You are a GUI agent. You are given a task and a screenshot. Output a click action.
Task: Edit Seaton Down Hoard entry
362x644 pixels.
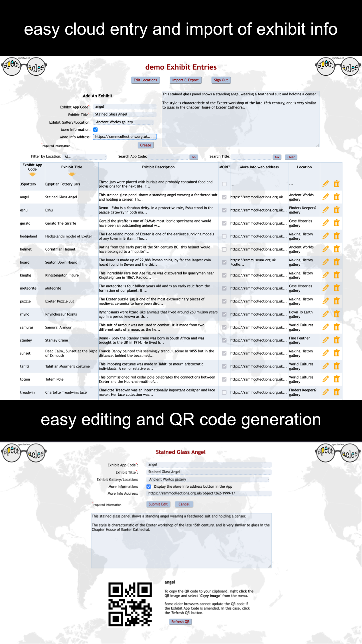[326, 262]
